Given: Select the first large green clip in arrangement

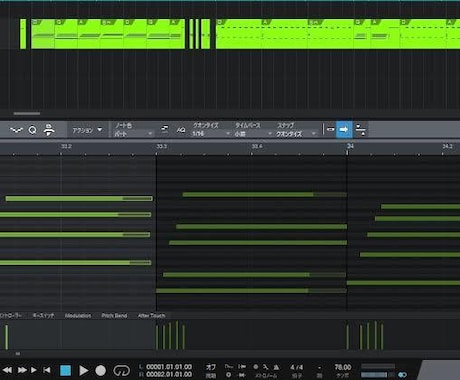Looking at the screenshot, I should [108, 34].
